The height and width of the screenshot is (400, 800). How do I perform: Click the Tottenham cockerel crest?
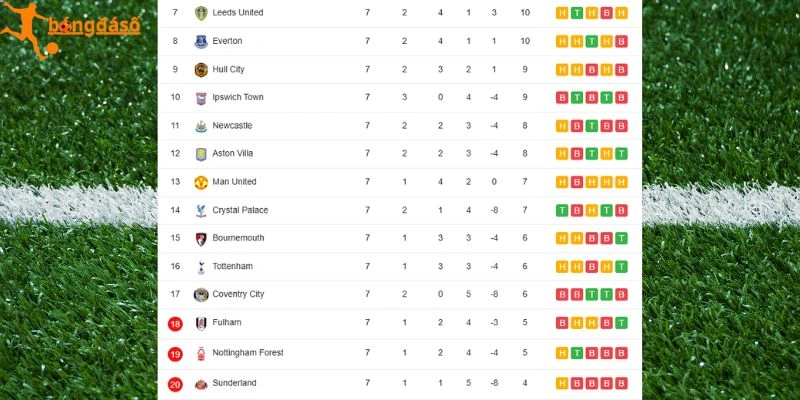pyautogui.click(x=201, y=266)
